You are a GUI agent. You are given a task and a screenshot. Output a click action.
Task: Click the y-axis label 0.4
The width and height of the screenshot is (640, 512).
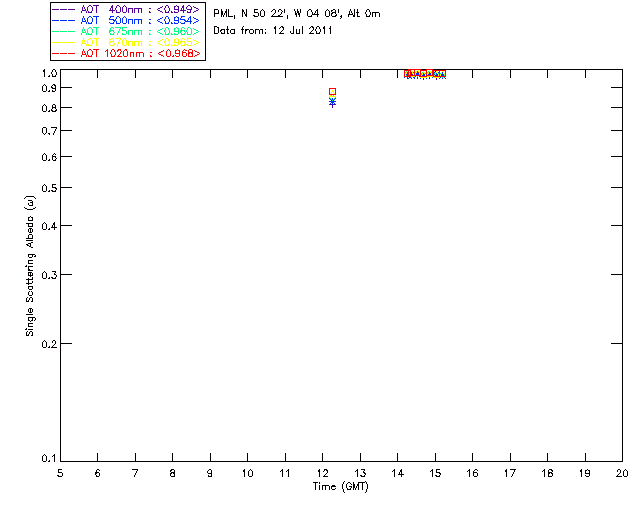click(x=49, y=226)
